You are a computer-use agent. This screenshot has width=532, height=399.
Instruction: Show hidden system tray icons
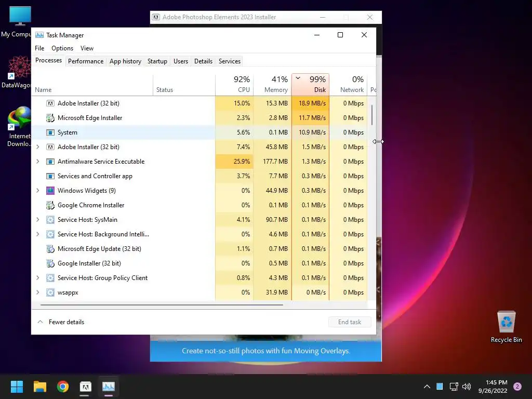(427, 387)
